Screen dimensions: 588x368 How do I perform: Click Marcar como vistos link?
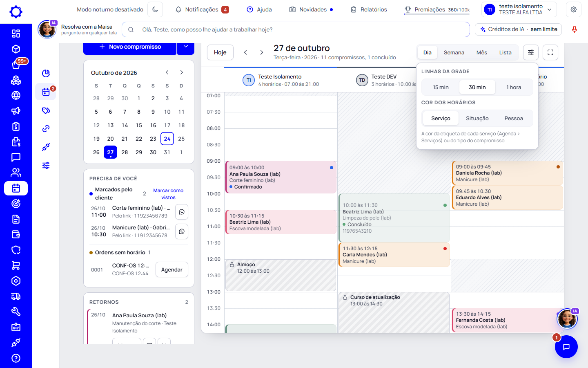[x=168, y=194]
